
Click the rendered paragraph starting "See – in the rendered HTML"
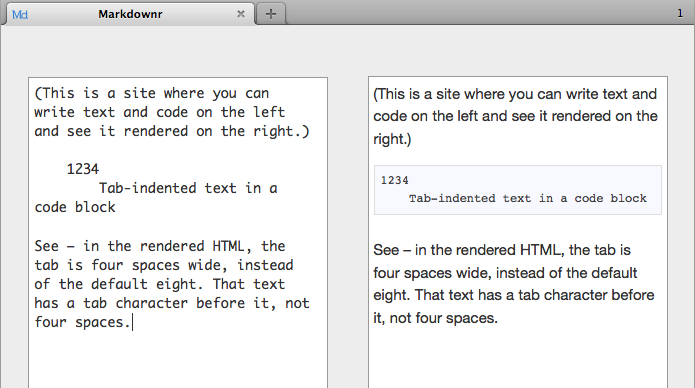[x=514, y=284]
